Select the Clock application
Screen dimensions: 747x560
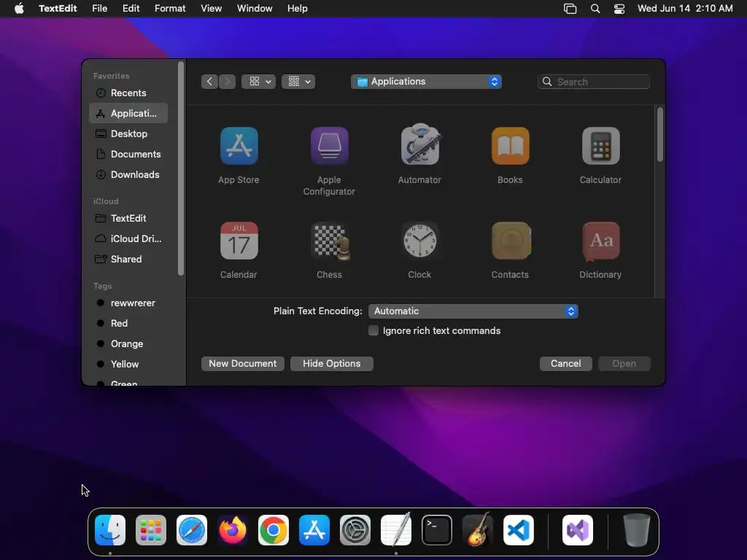coord(419,241)
